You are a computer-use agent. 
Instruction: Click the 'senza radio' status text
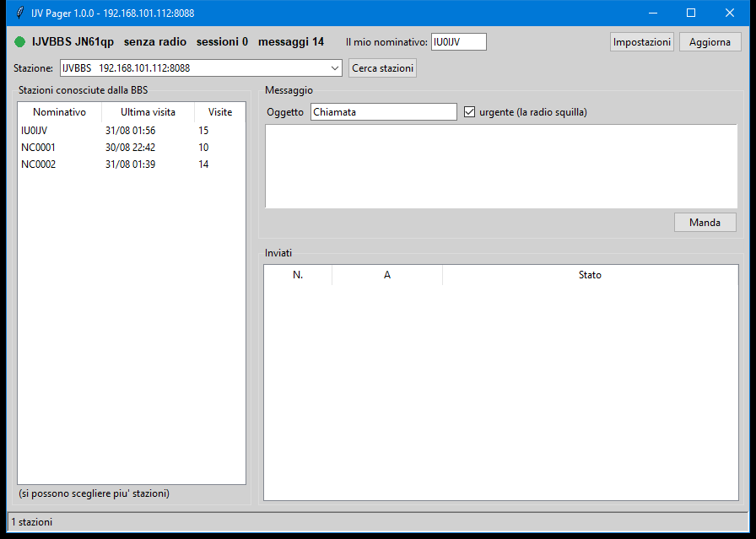(154, 42)
